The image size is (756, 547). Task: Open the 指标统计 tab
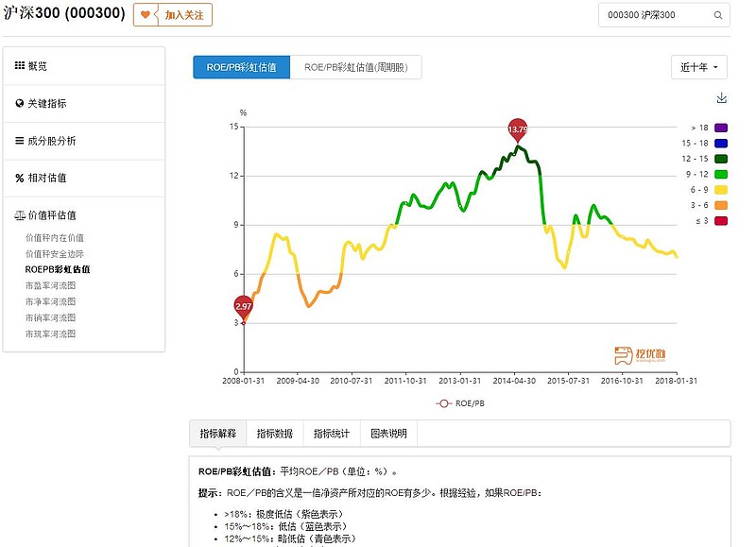coord(332,434)
